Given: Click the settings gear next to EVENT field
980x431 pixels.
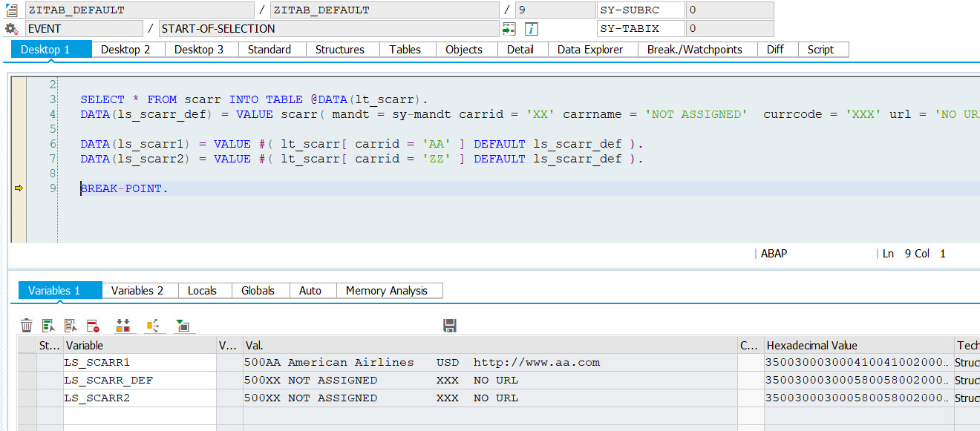Looking at the screenshot, I should tap(10, 28).
